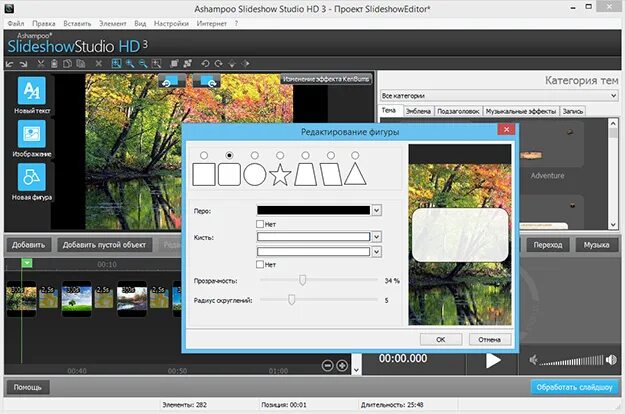Open the Файл menu
Image resolution: width=625 pixels, height=414 pixels.
pyautogui.click(x=16, y=24)
